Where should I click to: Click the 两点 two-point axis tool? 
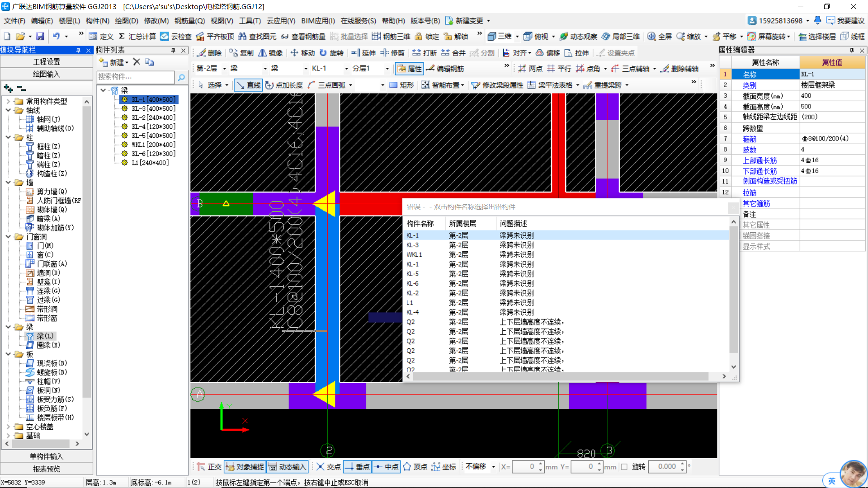pos(530,69)
